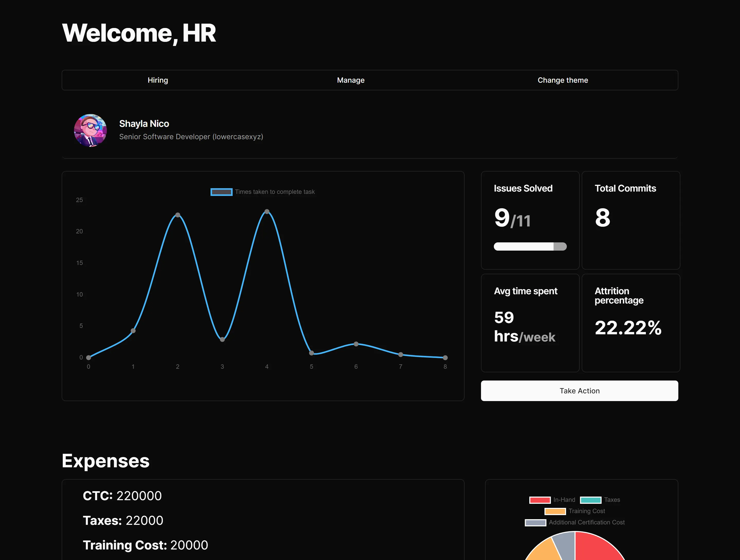Screen dimensions: 740x560
Task: Click the Take Action button
Action: click(579, 391)
